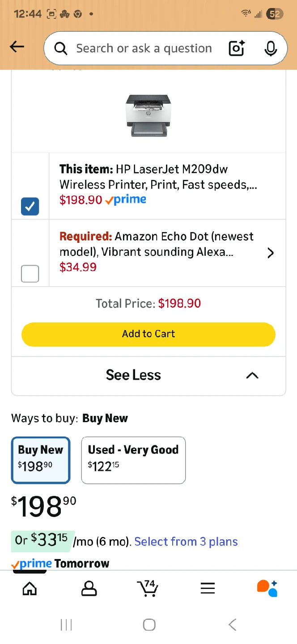Launch the Rufus AI assistant icon

pyautogui.click(x=267, y=589)
